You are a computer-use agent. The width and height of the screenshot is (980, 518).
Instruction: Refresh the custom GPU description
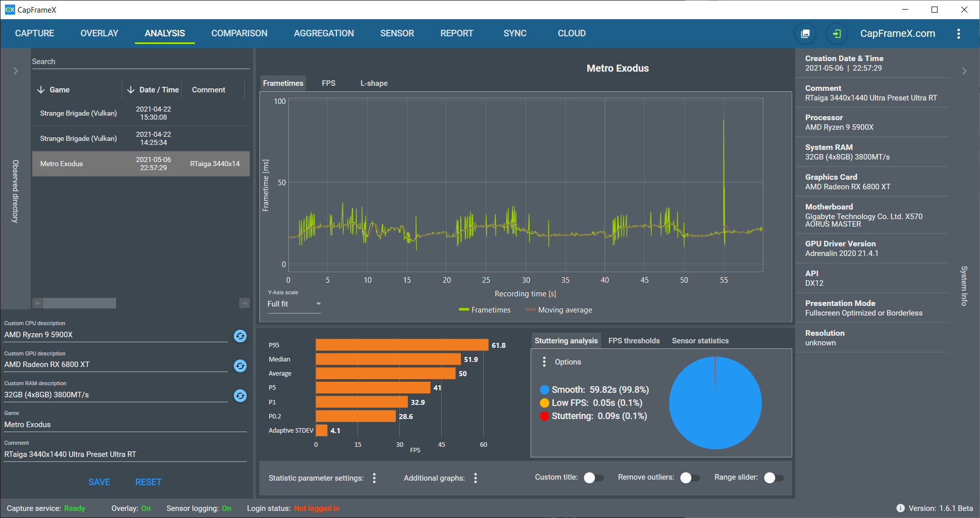pyautogui.click(x=240, y=366)
